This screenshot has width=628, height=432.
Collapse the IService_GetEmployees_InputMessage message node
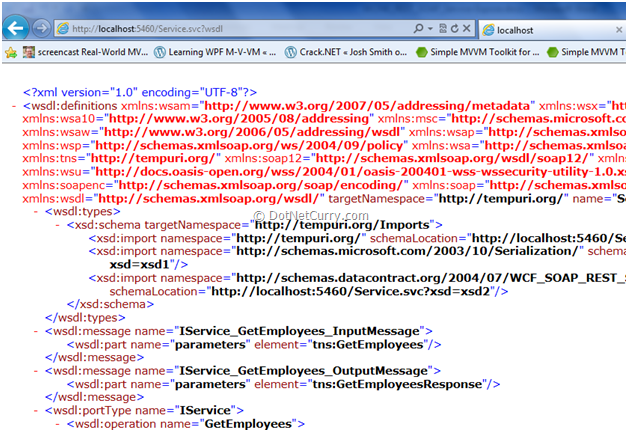pos(36,331)
